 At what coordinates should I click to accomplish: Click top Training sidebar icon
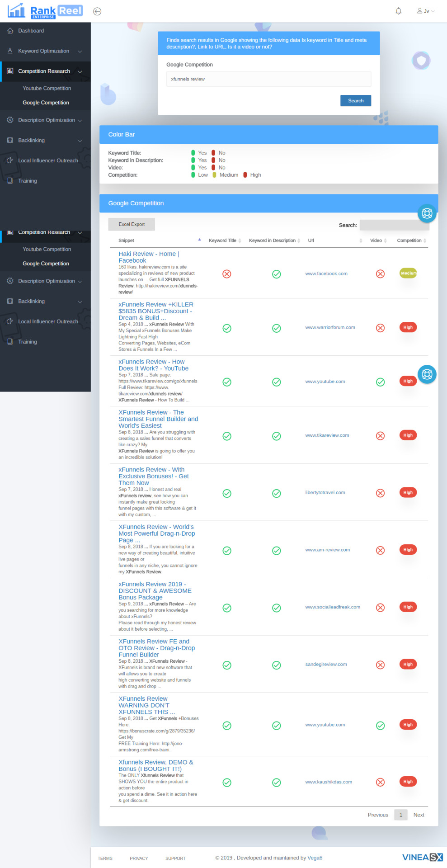(x=10, y=180)
